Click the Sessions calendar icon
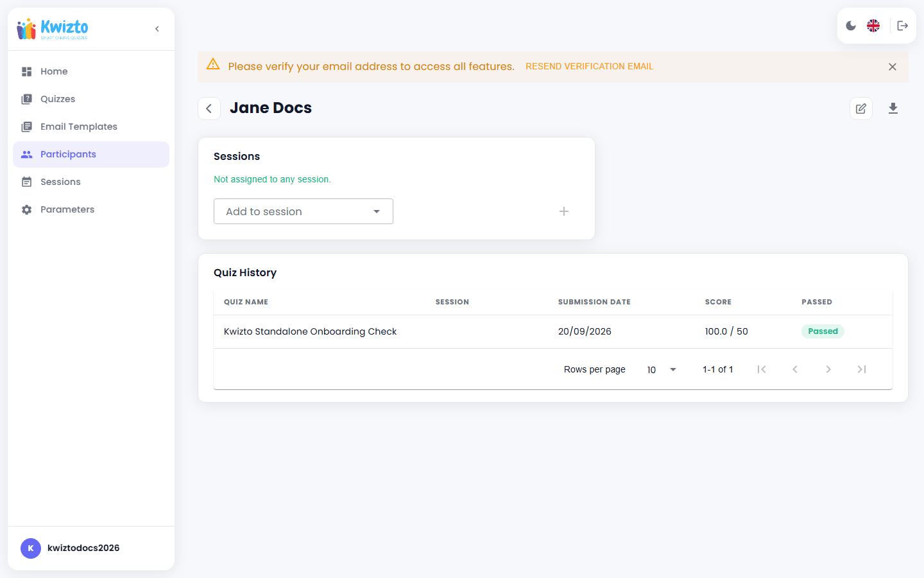 coord(26,182)
